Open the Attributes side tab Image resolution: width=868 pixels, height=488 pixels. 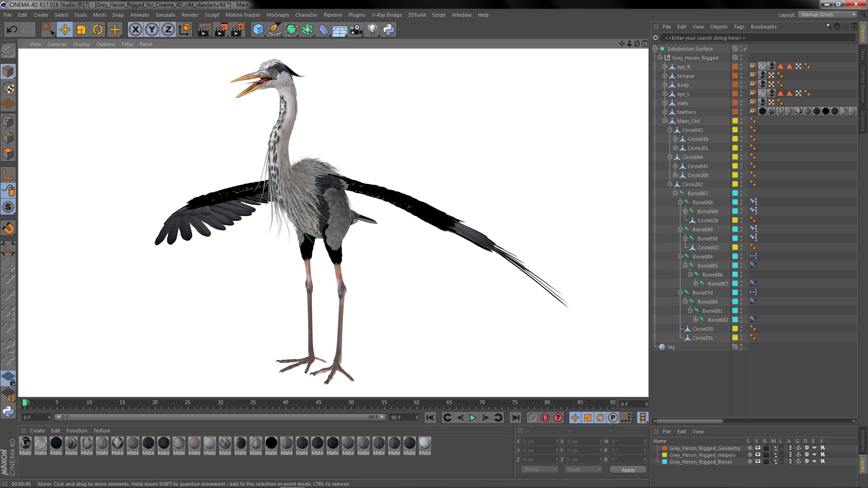pos(863,441)
